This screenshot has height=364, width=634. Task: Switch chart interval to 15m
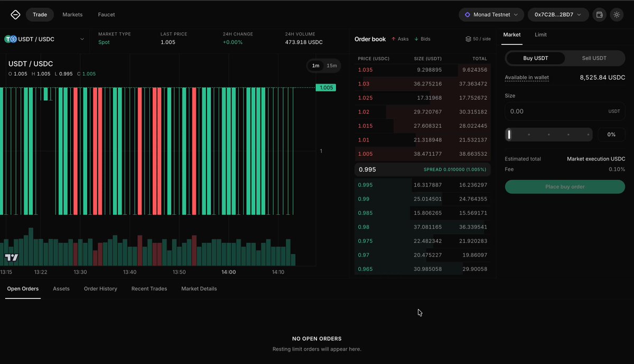pos(332,66)
